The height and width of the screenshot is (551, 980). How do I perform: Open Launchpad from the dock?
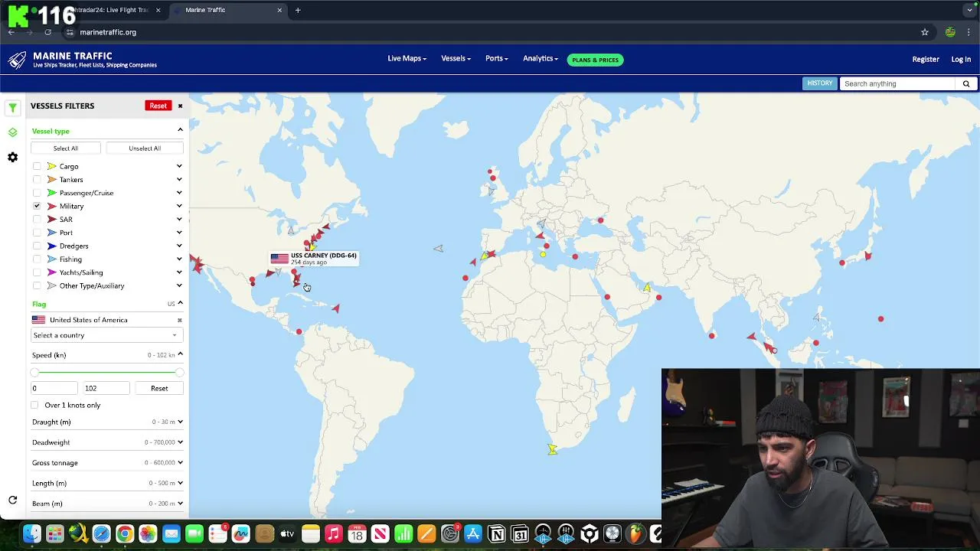point(54,533)
